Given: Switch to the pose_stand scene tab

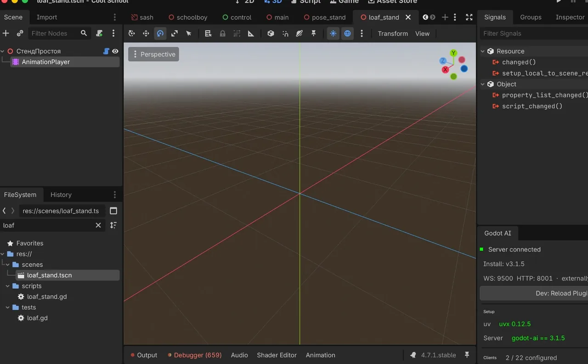Looking at the screenshot, I should click(324, 17).
